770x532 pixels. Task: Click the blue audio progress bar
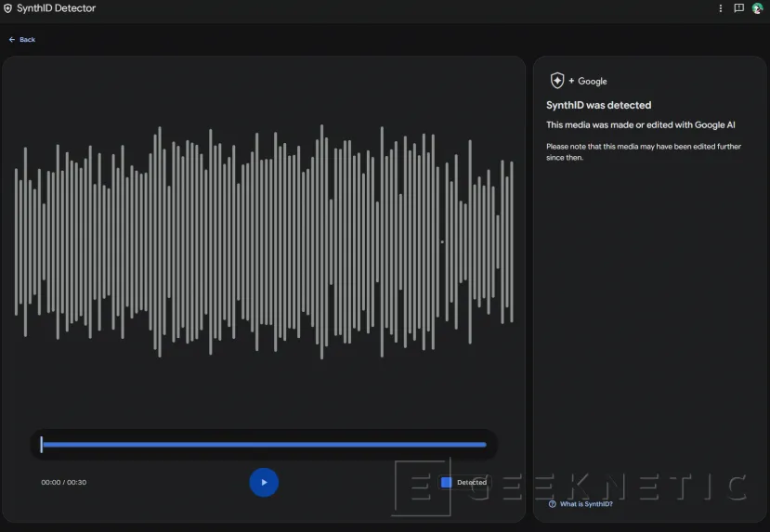click(264, 445)
